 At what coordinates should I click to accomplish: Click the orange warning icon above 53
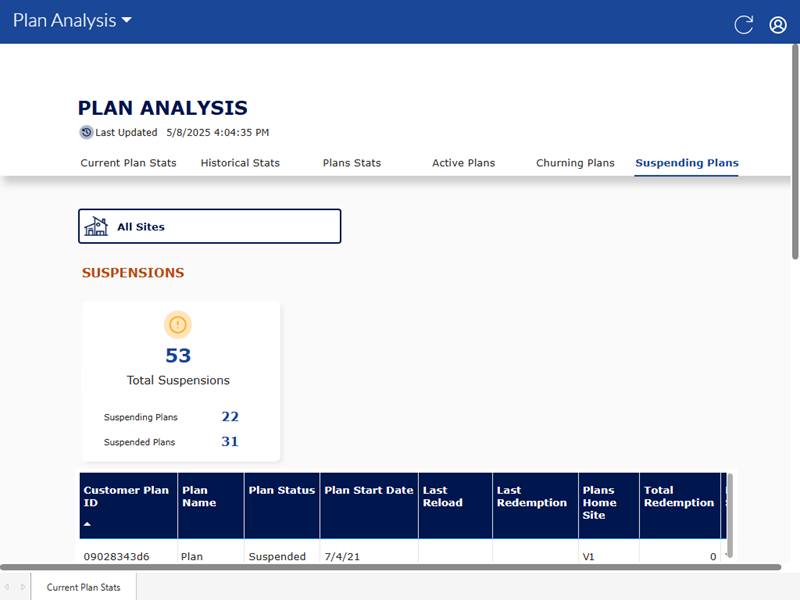point(178,324)
